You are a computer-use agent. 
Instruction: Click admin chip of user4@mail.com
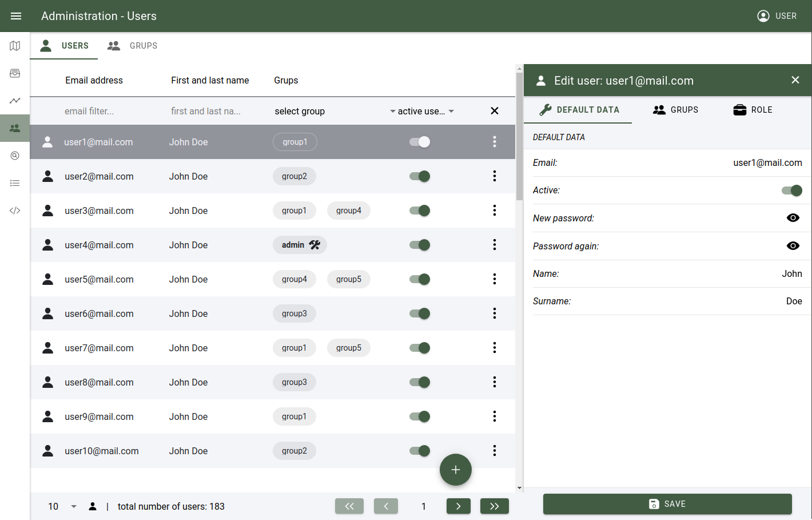[300, 245]
